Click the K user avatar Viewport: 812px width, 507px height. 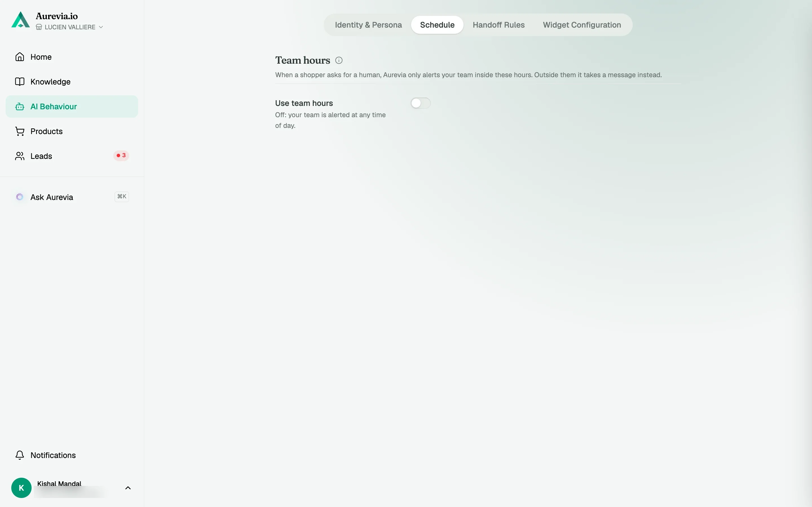21,488
